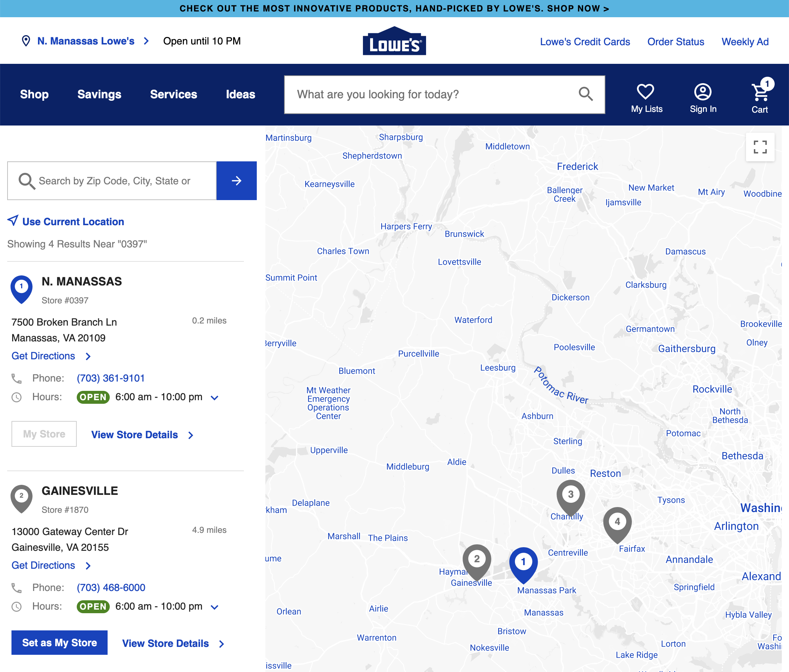Select map pin 4 near Fairfax

[x=617, y=522]
